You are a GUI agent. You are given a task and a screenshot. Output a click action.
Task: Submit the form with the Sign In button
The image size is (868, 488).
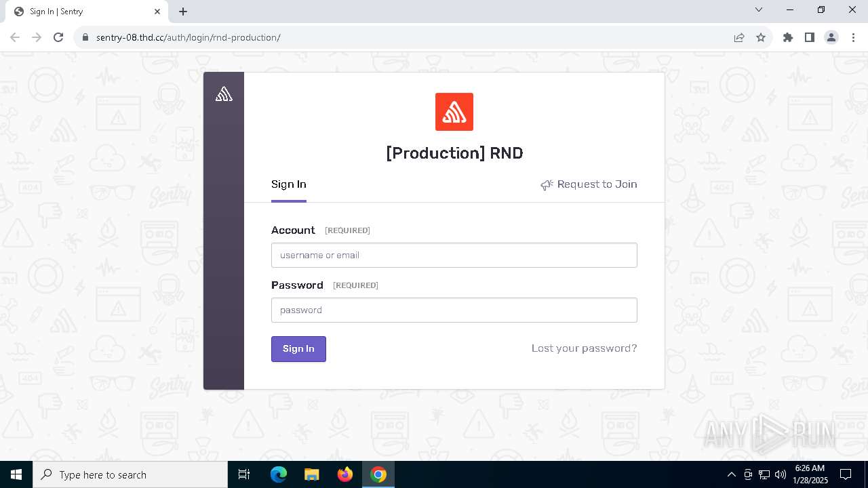coord(298,349)
